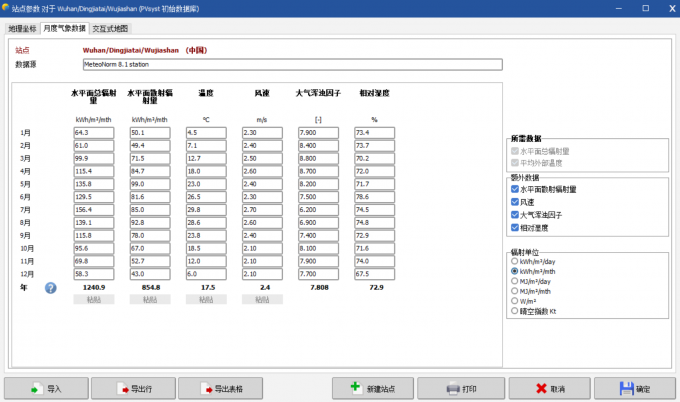
Task: Click the annual turbidity average 7.808
Action: point(319,288)
